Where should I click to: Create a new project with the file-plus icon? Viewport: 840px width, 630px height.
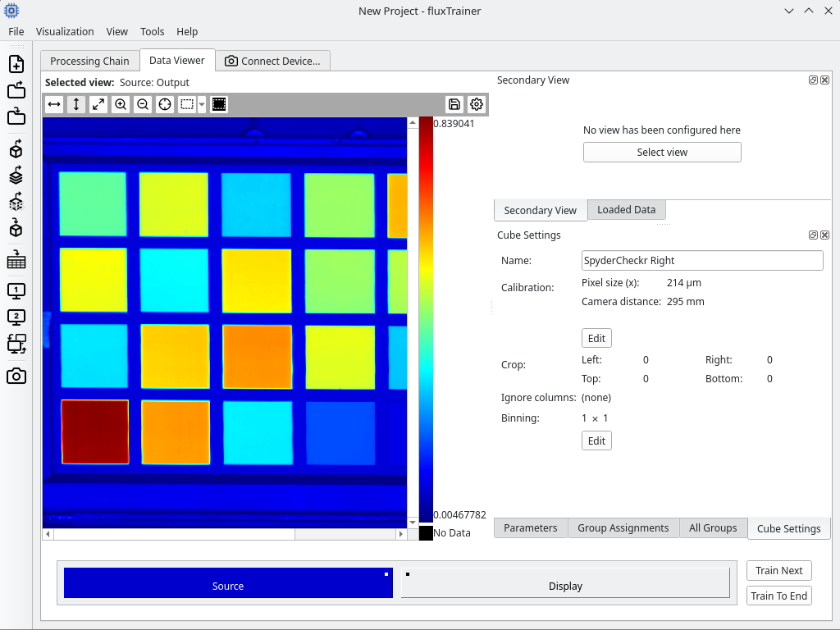tap(16, 64)
